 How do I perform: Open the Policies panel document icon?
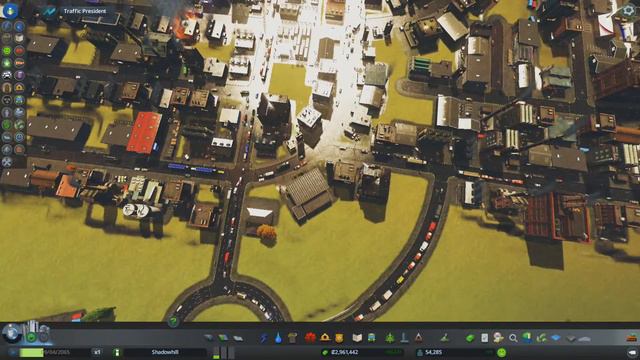click(484, 338)
